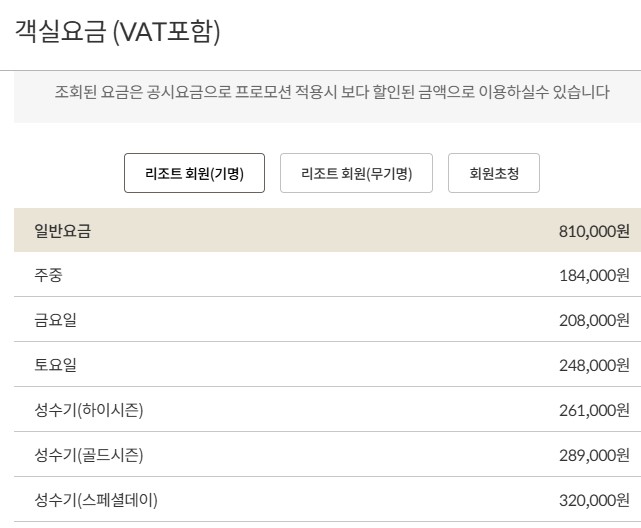The image size is (641, 528).
Task: Click the 289,000원 gold season price
Action: tap(594, 455)
